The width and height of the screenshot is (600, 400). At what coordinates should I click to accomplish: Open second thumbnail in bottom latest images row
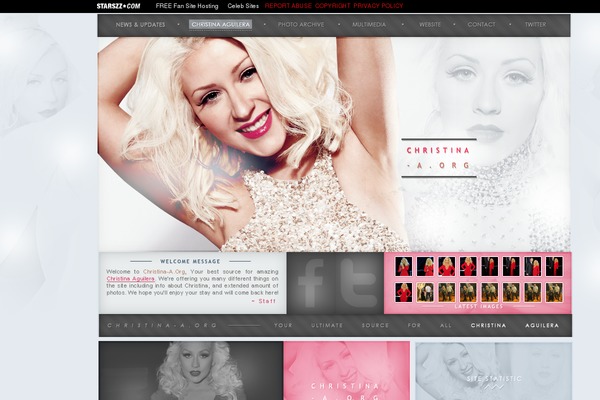[425, 292]
